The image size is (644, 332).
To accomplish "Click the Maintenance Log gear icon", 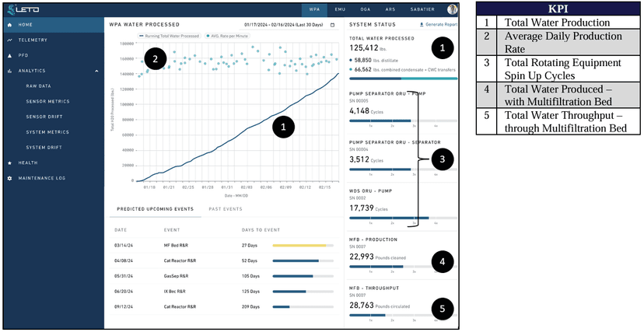I will [9, 178].
